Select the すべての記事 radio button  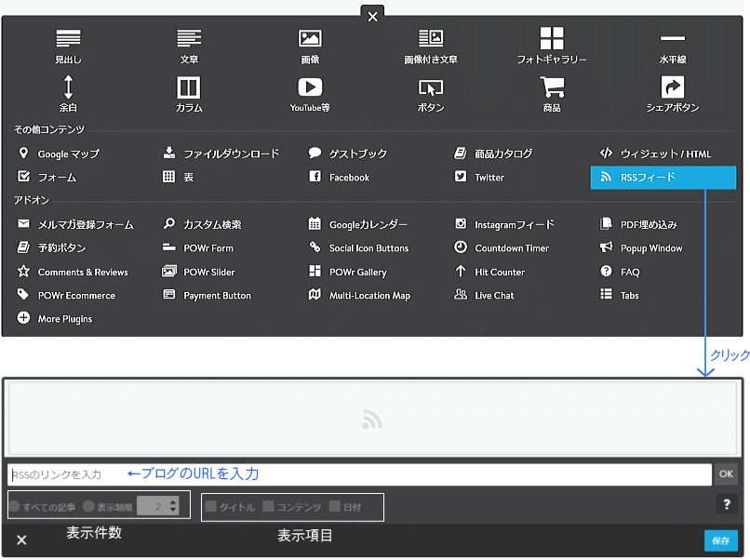[15, 507]
